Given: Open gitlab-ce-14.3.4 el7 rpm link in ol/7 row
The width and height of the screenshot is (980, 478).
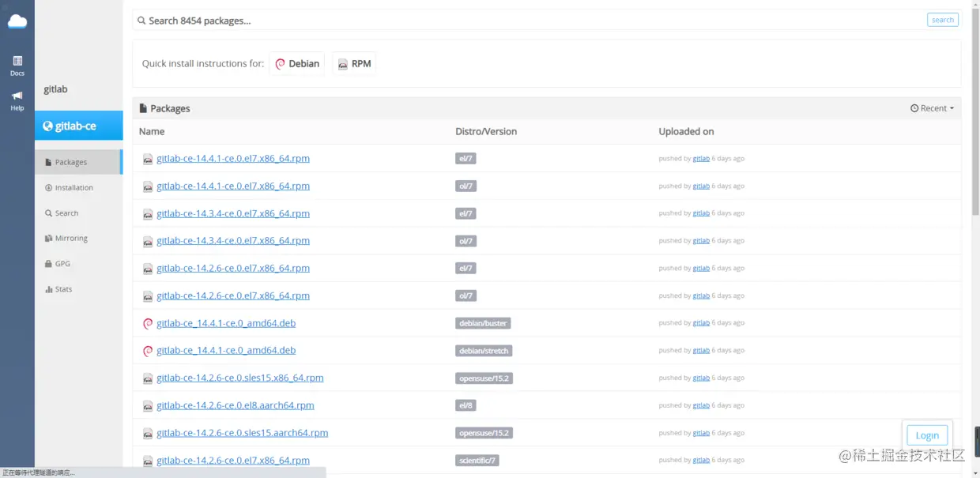Looking at the screenshot, I should (233, 241).
